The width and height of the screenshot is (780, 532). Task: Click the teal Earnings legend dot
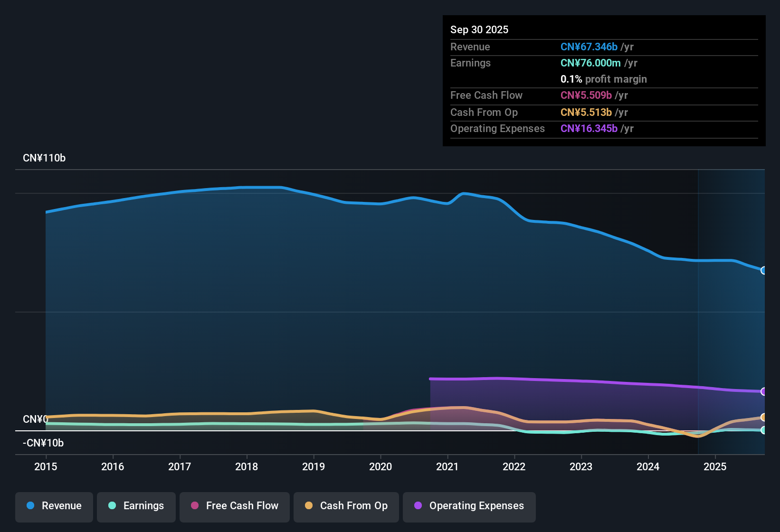tap(112, 506)
